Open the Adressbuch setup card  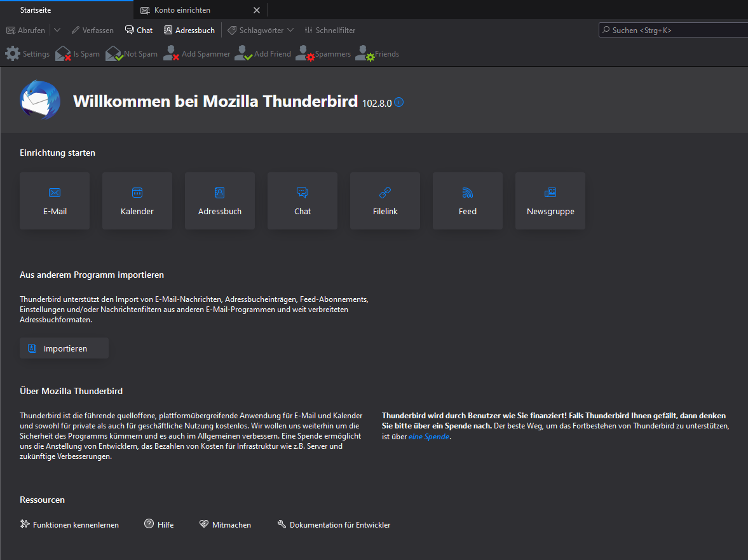coord(220,201)
